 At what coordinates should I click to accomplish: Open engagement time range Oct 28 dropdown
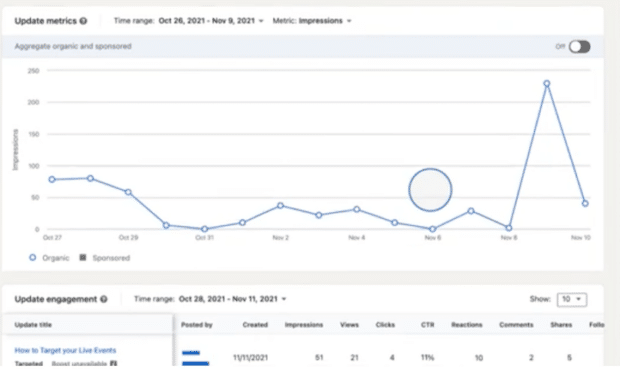[x=232, y=299]
